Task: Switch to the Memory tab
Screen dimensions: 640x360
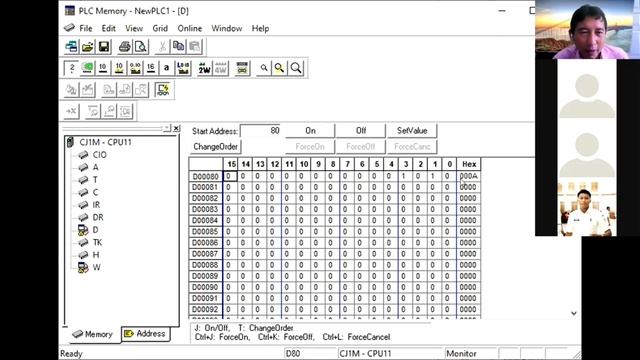Action: click(x=93, y=334)
